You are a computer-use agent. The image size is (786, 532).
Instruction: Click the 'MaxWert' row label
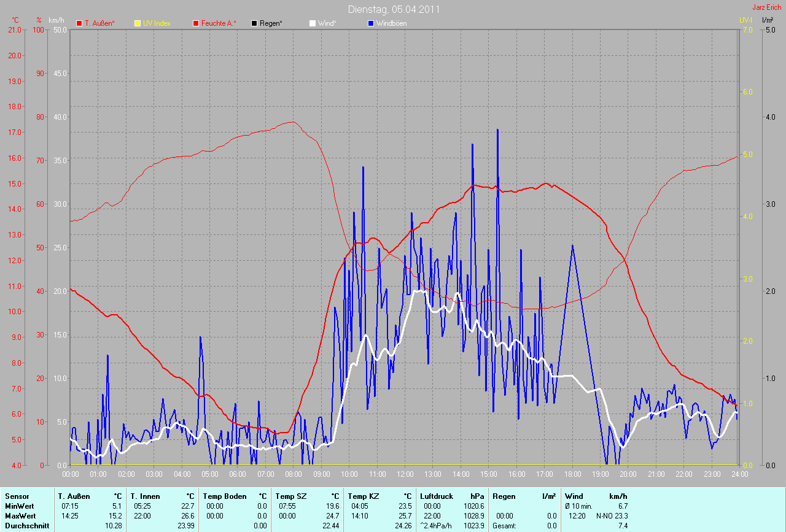(x=20, y=516)
